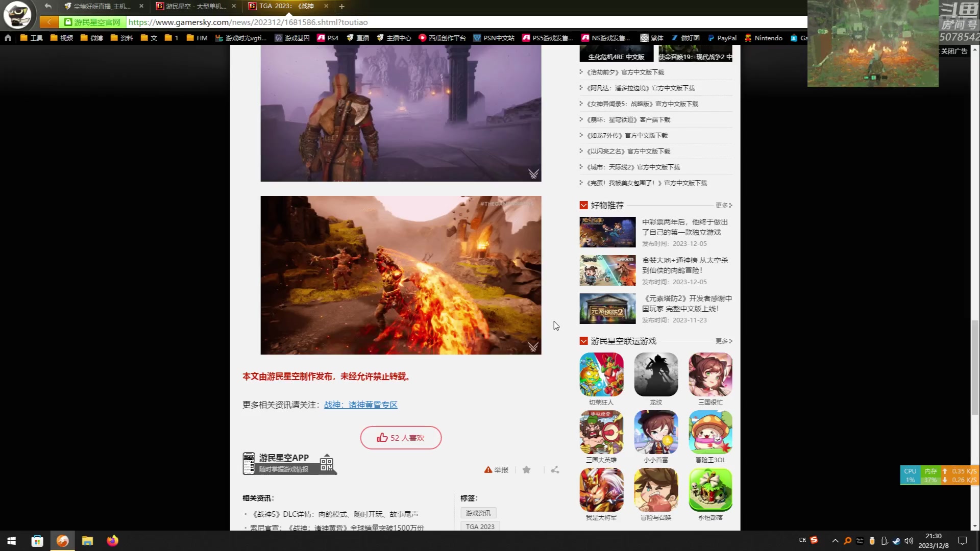Click the undo arrow next to tabs
980x551 pixels.
tap(48, 6)
